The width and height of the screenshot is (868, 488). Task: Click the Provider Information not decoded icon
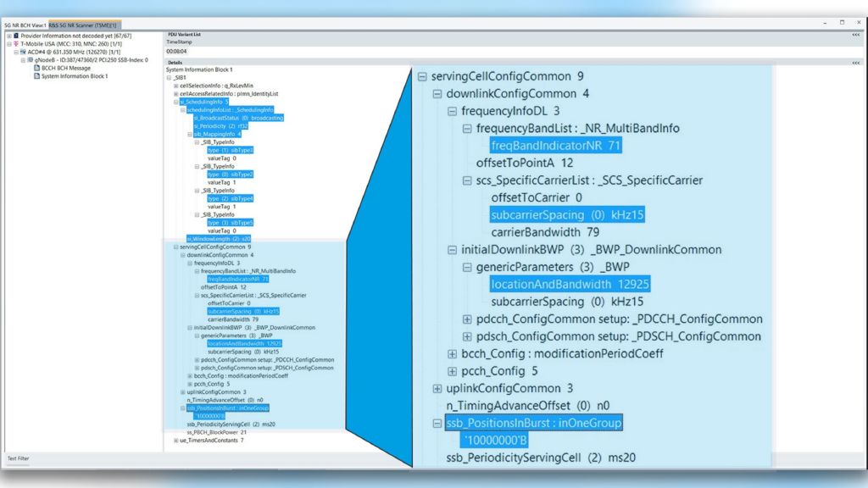[16, 36]
